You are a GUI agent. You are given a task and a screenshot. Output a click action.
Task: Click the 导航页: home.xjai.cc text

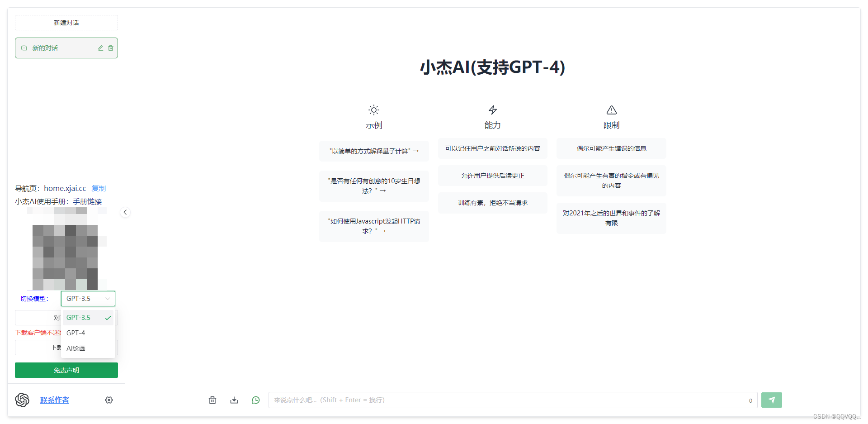(50, 188)
